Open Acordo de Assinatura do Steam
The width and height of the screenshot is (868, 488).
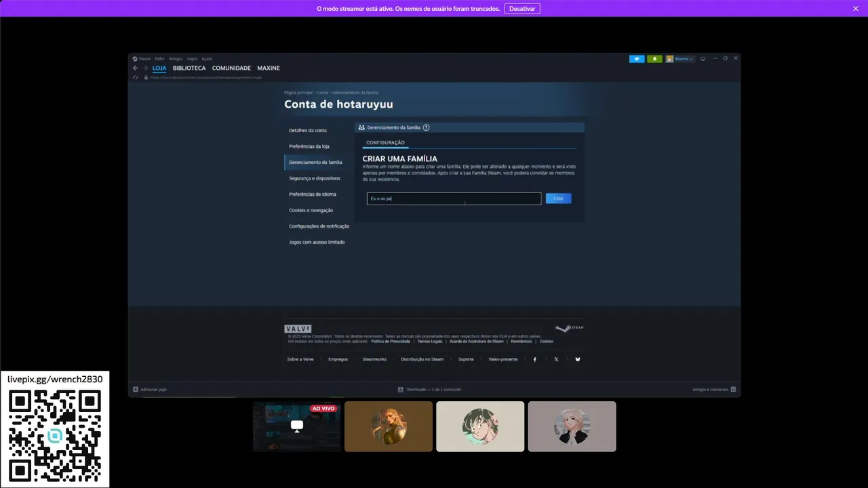tap(476, 342)
